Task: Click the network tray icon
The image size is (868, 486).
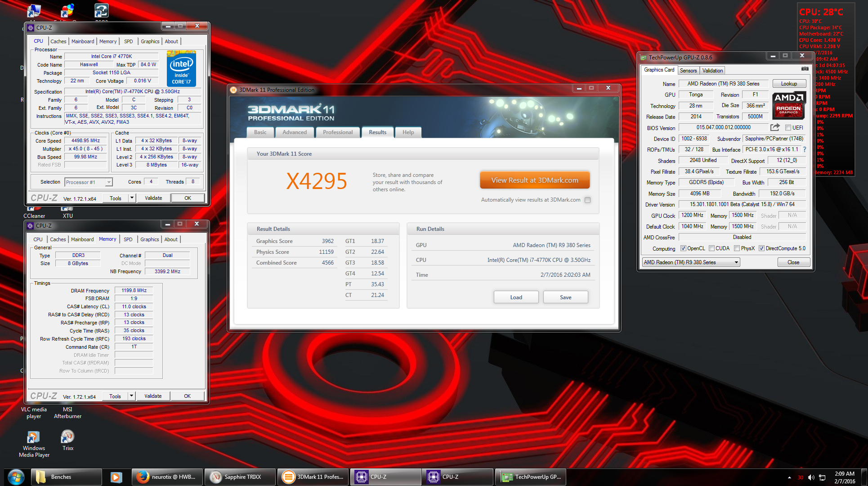Action: 822,477
